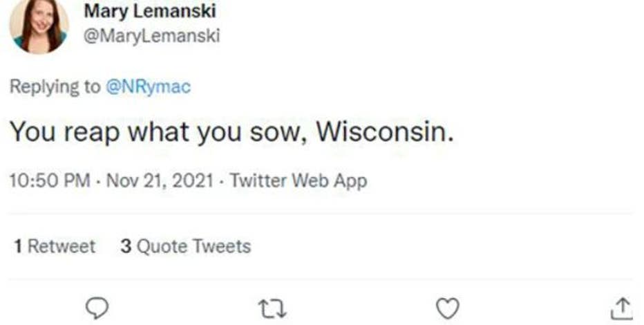Click the bold quote count "3"

126,246
